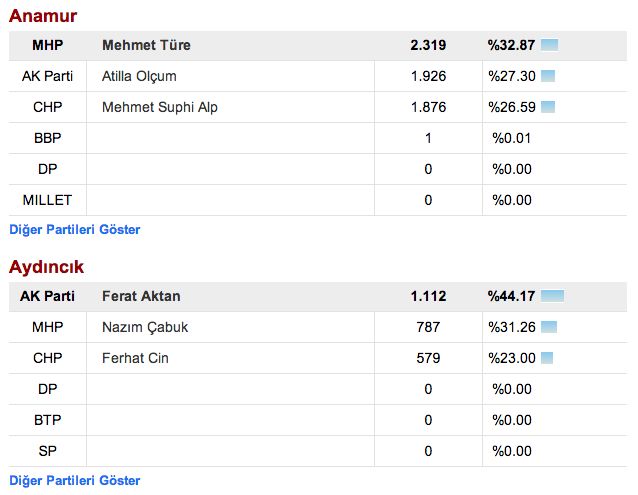Click the vote count 2.319
638x495 pixels.
point(428,45)
